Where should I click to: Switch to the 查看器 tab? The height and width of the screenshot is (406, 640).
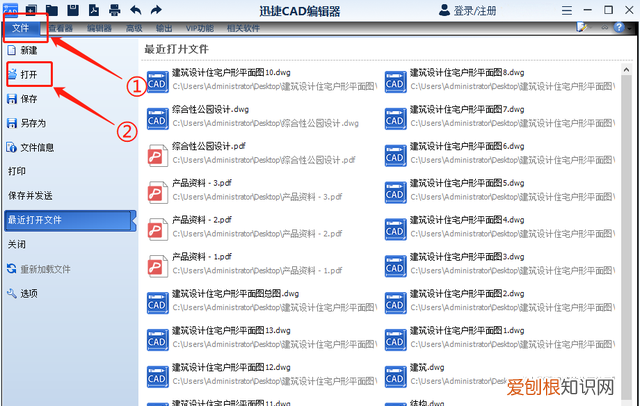(60, 28)
